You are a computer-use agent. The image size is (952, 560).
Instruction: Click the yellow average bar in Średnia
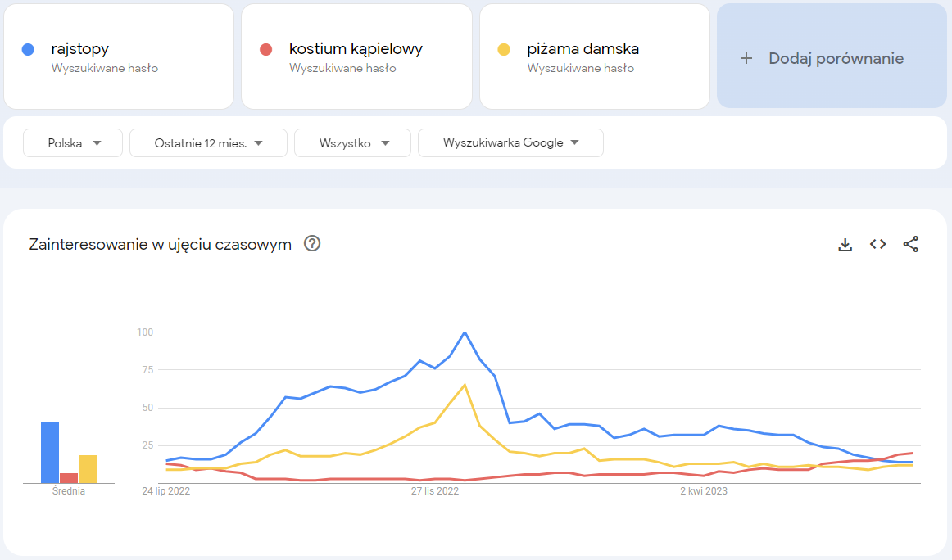88,469
